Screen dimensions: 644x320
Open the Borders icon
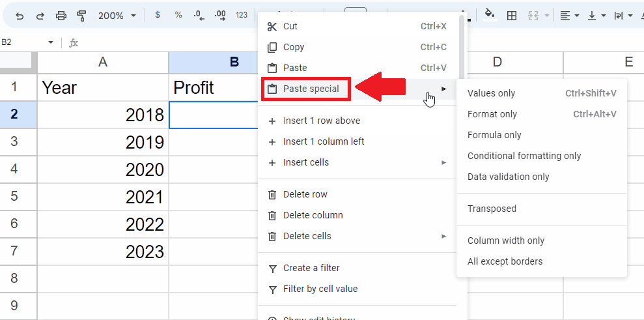pos(512,16)
